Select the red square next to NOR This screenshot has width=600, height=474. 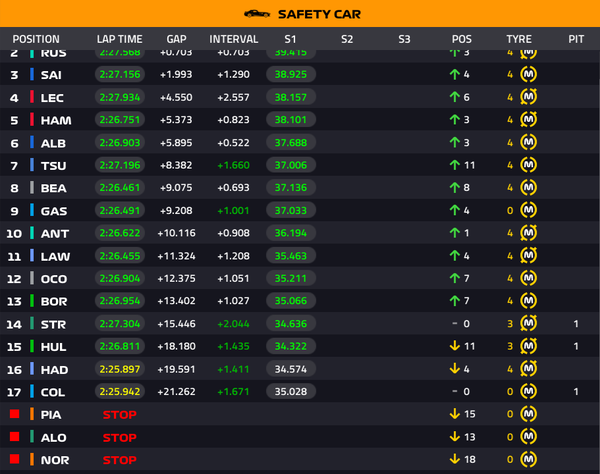pyautogui.click(x=14, y=459)
